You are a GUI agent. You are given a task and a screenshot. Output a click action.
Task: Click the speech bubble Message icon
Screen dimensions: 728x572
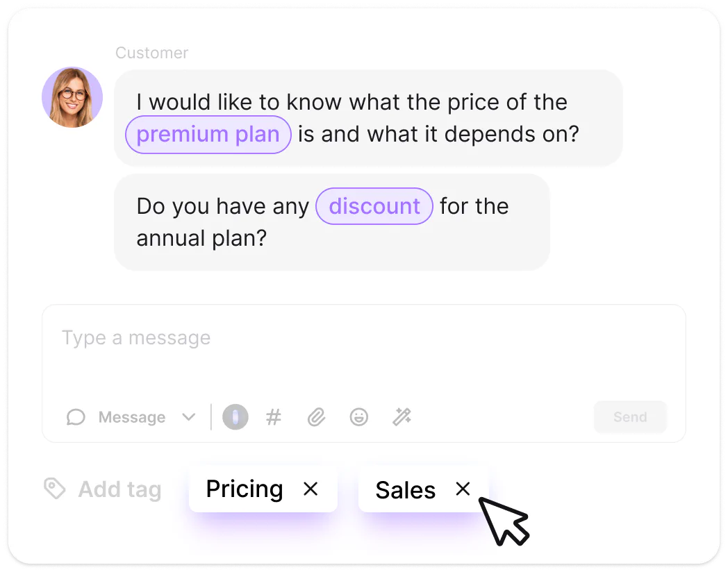click(76, 417)
